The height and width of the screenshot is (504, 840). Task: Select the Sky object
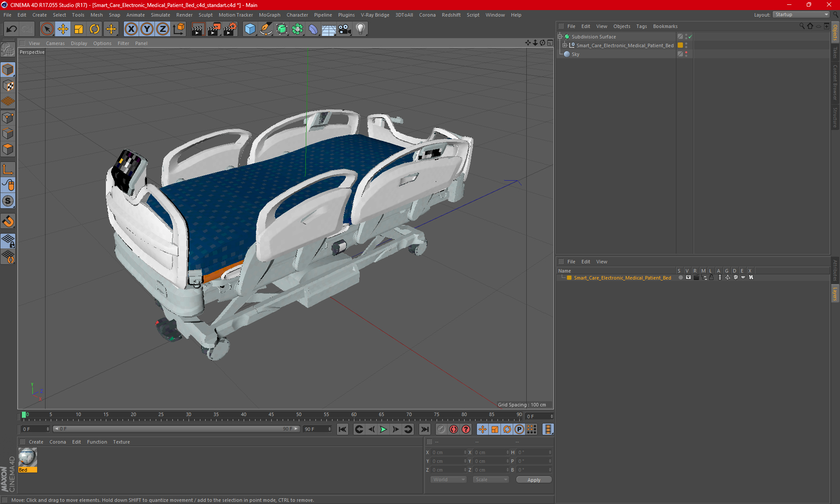click(x=575, y=54)
